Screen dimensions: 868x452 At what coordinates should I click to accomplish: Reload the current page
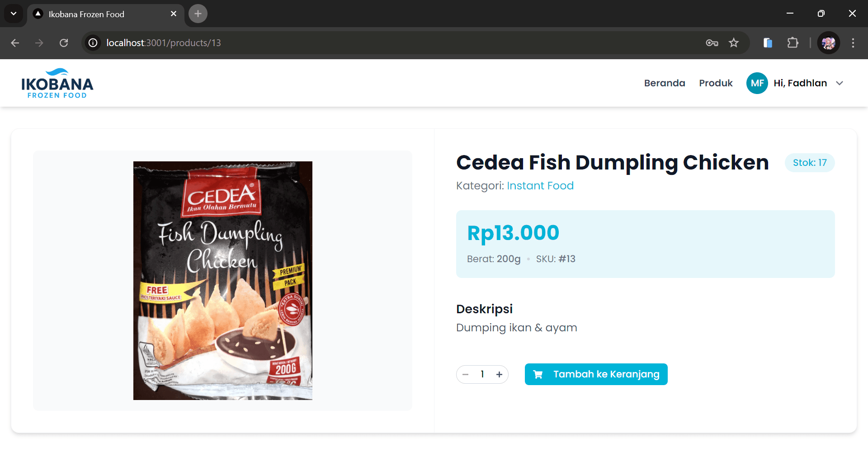pos(64,43)
